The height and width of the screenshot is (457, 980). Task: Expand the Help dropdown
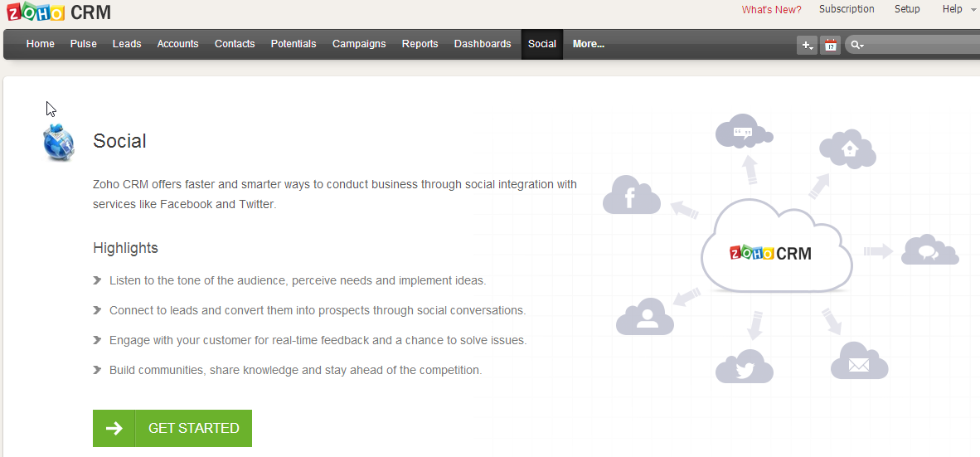coord(958,9)
